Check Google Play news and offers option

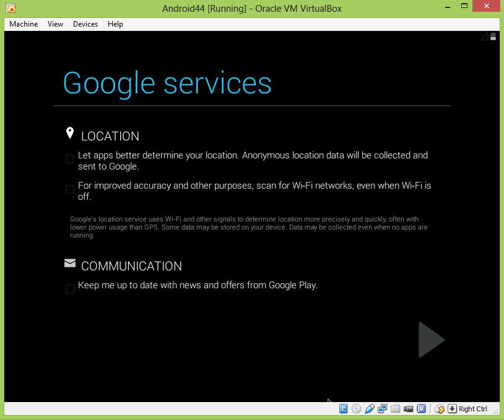point(70,289)
